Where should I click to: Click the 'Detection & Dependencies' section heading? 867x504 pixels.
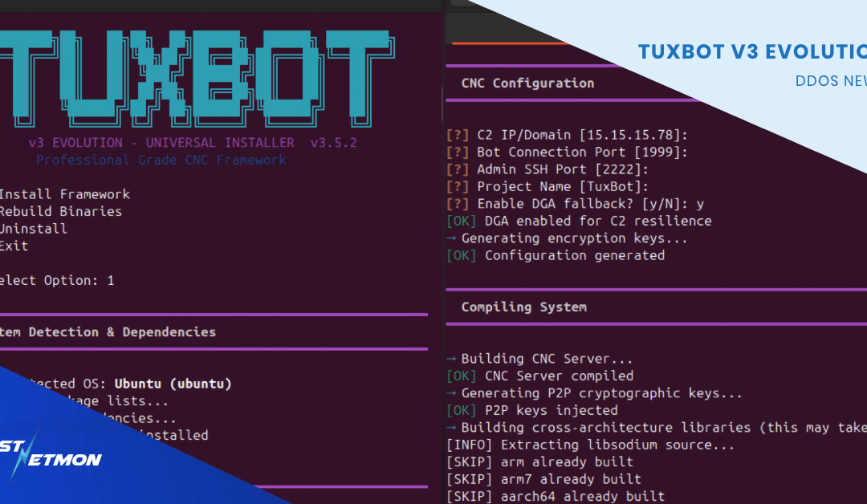tap(122, 331)
